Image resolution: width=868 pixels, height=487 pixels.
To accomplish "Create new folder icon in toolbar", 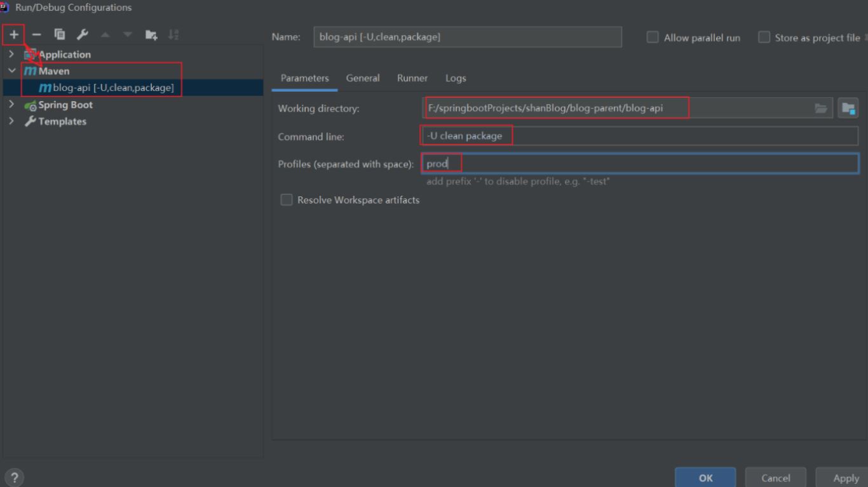I will click(151, 35).
